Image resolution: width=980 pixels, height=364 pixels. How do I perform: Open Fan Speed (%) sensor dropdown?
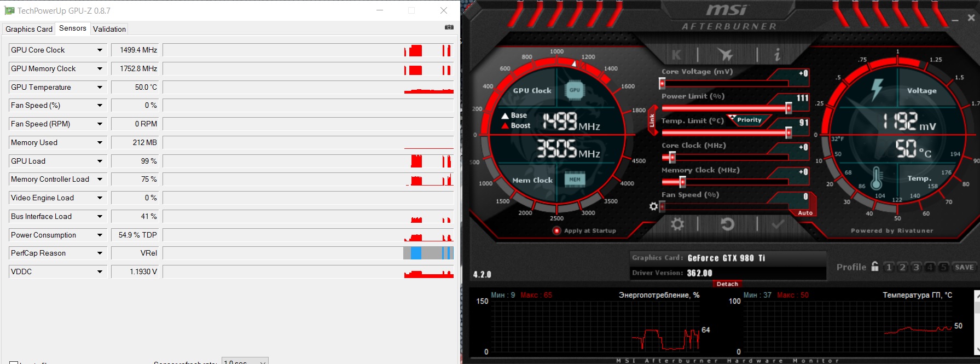(x=100, y=105)
